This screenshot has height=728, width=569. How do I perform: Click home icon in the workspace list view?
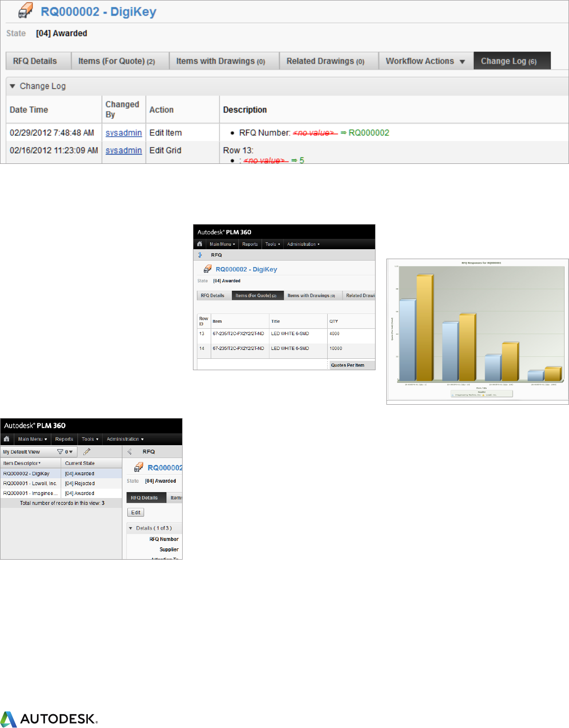[6, 439]
